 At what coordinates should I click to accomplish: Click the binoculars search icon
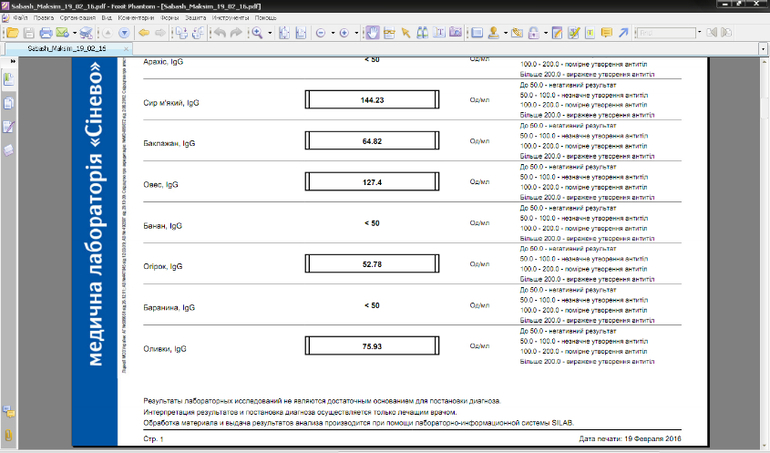click(422, 33)
